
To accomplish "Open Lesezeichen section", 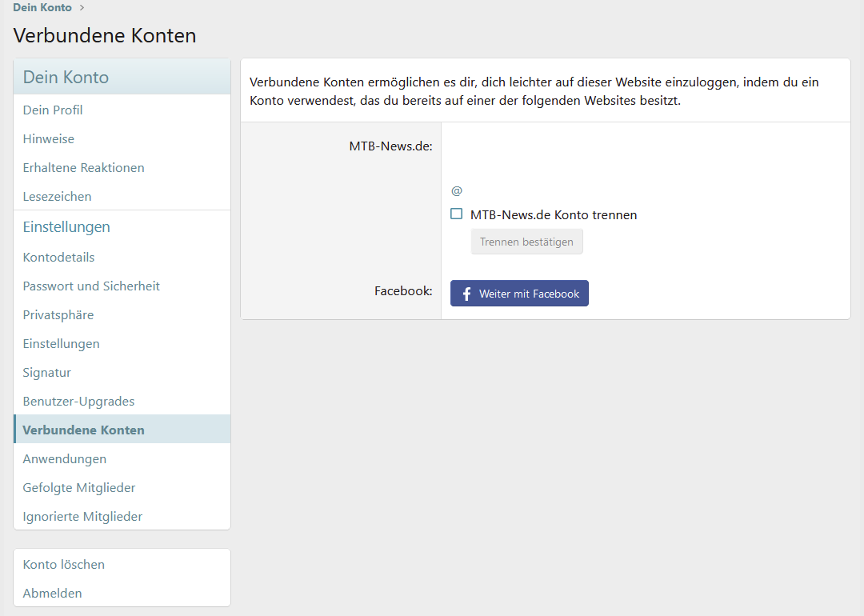I will (x=122, y=196).
